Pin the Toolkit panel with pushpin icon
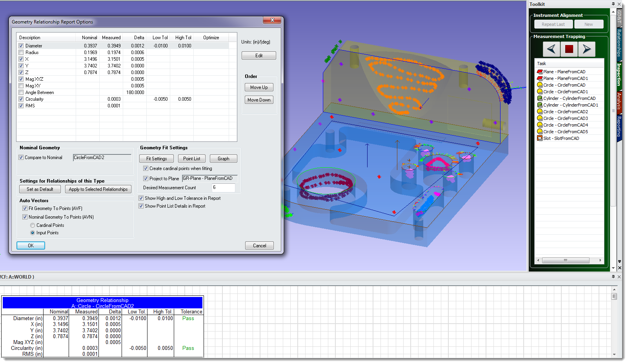This screenshot has width=628, height=364. 613,4
